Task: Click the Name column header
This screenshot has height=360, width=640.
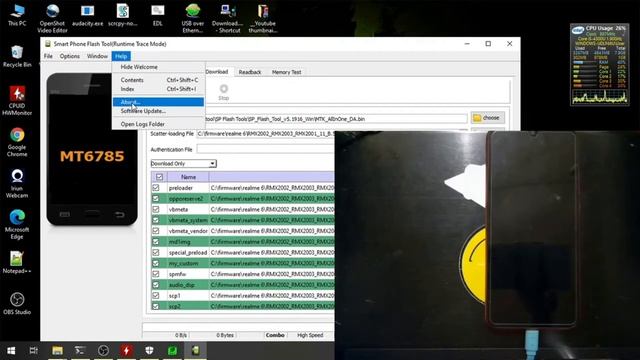Action: point(188,177)
